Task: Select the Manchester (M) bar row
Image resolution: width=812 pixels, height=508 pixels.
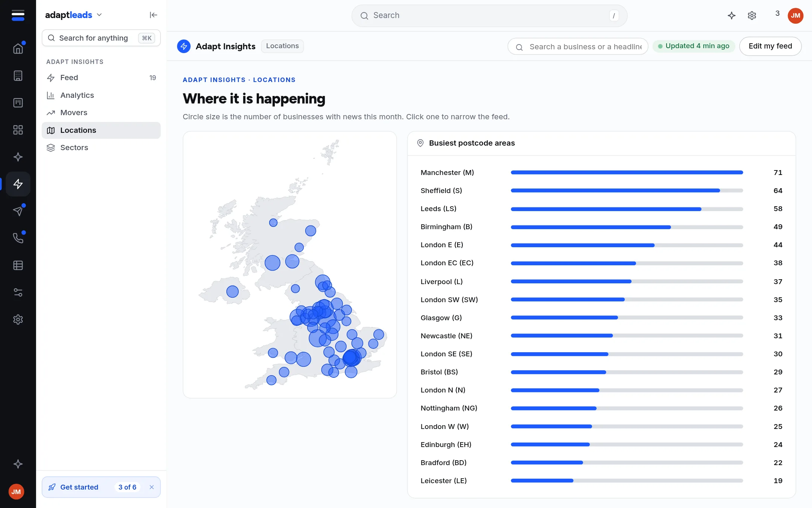Action: coord(601,173)
